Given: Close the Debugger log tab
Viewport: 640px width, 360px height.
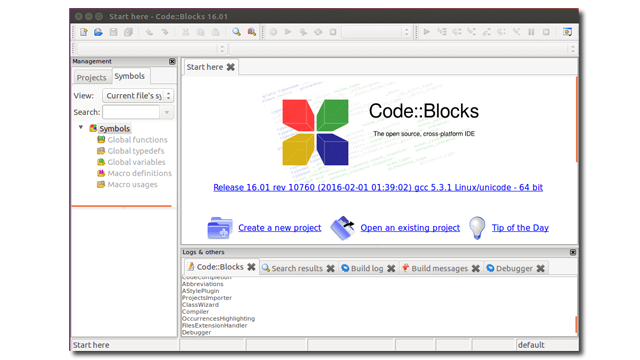Looking at the screenshot, I should (x=540, y=268).
